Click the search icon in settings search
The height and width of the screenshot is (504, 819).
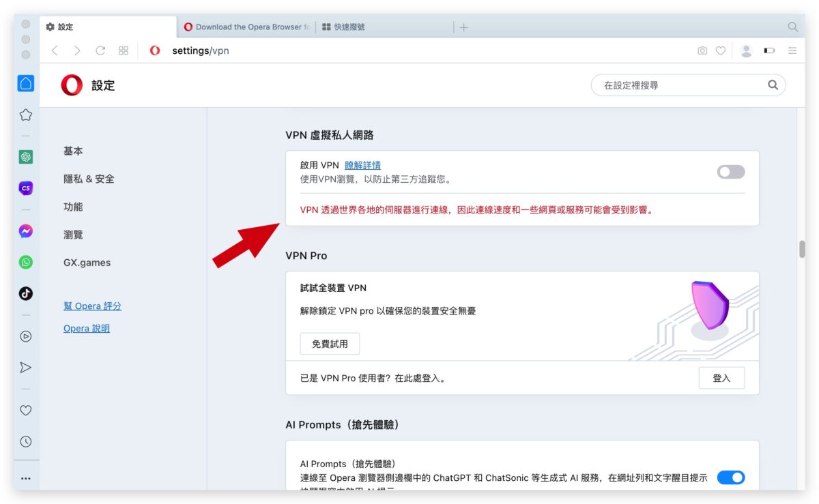coord(773,85)
